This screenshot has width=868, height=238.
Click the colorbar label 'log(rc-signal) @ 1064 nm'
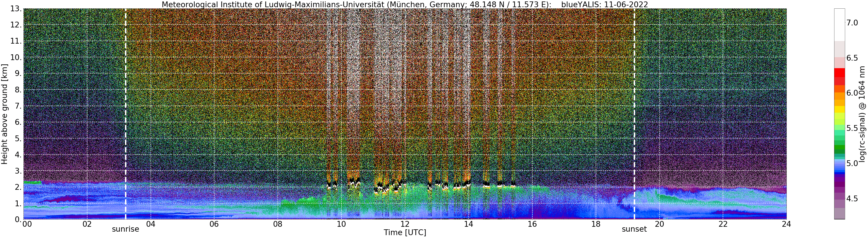(x=863, y=114)
